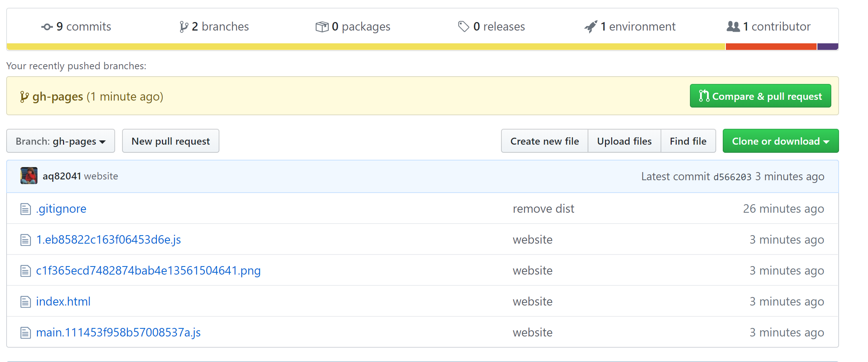
Task: Click the environment rocket icon
Action: pyautogui.click(x=591, y=27)
